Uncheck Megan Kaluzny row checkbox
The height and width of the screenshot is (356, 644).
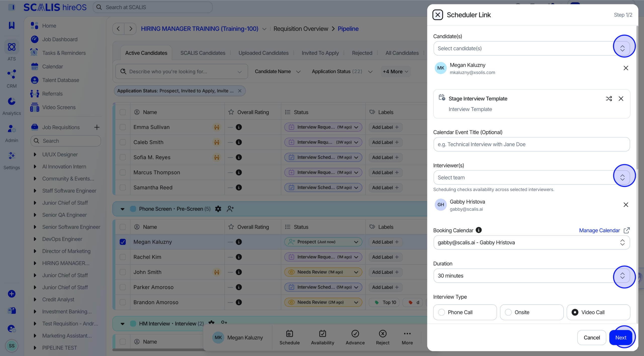point(123,242)
